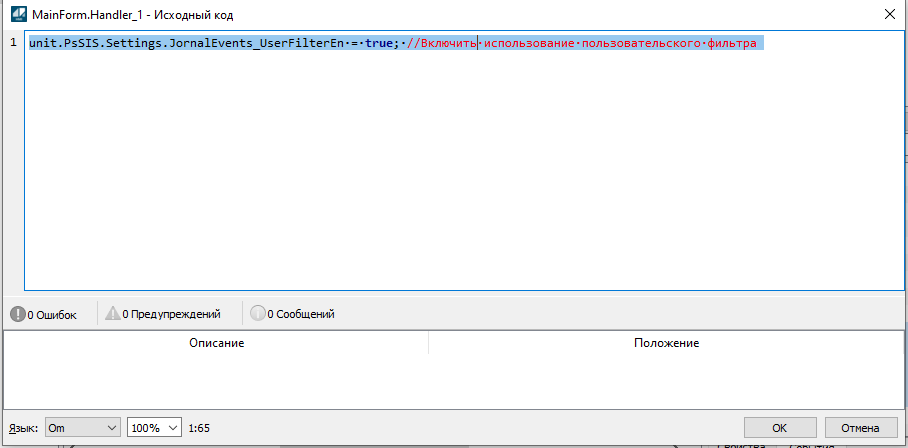
Task: Sort by the 'Описание' column header
Action: 217,343
